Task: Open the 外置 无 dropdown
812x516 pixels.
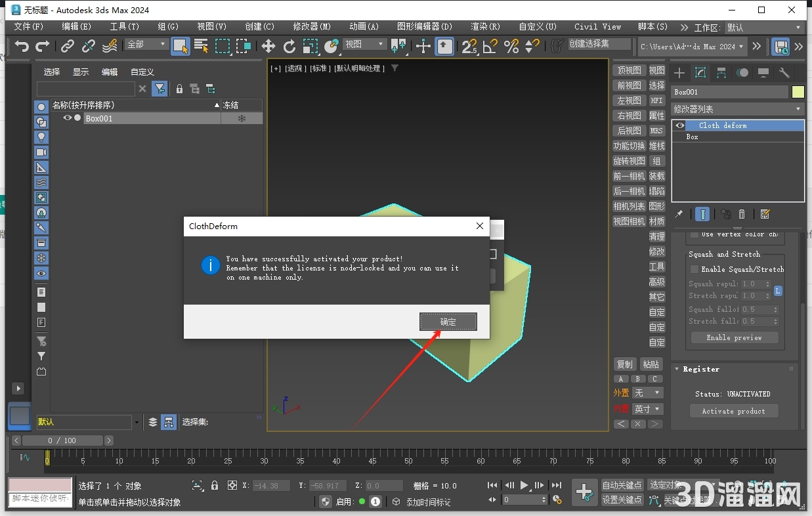Action: coord(648,393)
